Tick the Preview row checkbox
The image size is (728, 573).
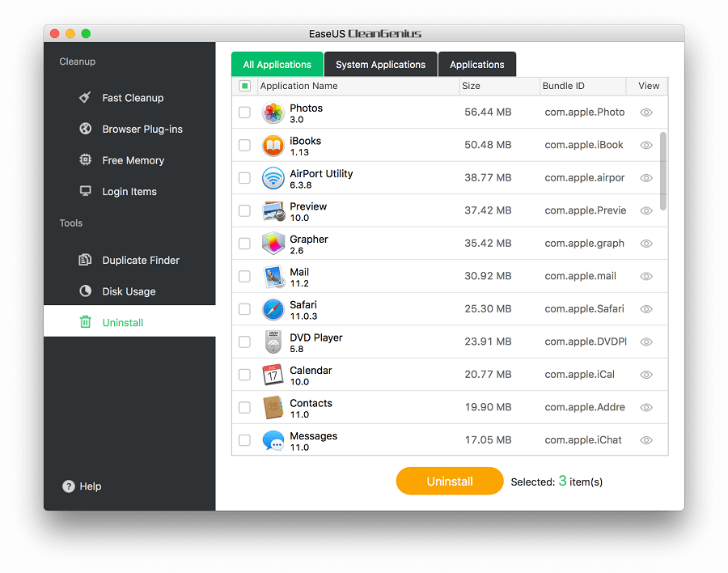[x=244, y=210]
